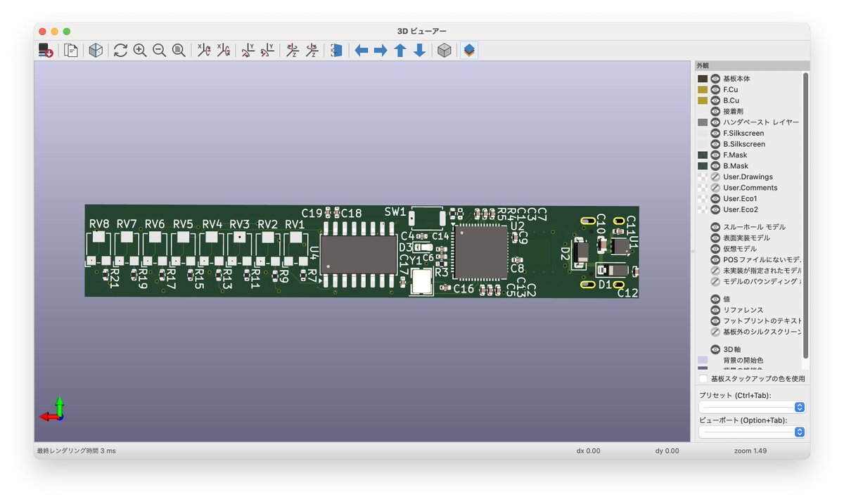Zoom in on the board
This screenshot has height=504, width=844.
(x=140, y=50)
